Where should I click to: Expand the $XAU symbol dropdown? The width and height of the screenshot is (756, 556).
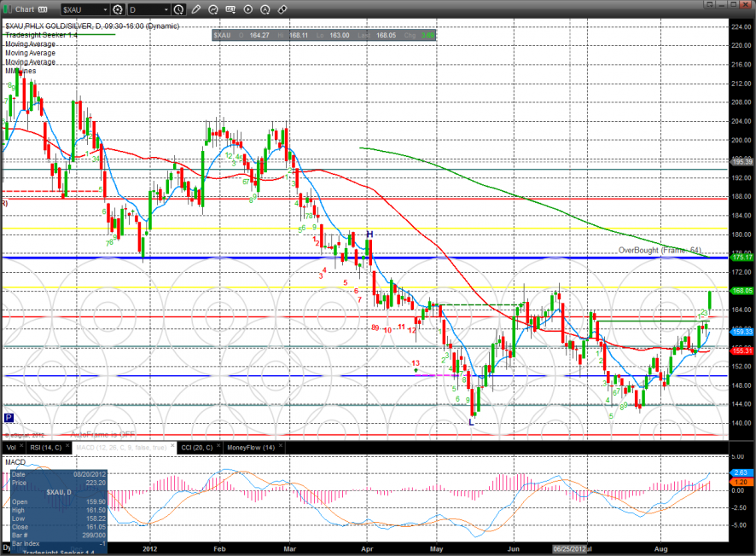click(x=105, y=10)
